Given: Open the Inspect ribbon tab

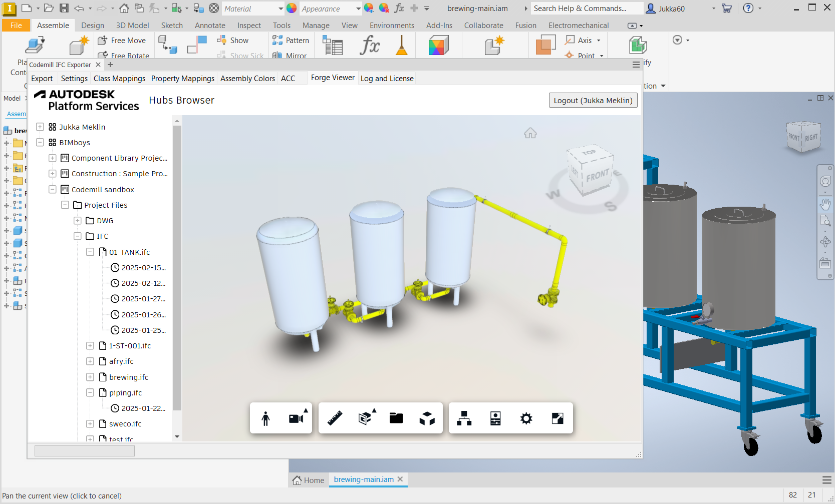Looking at the screenshot, I should [249, 26].
